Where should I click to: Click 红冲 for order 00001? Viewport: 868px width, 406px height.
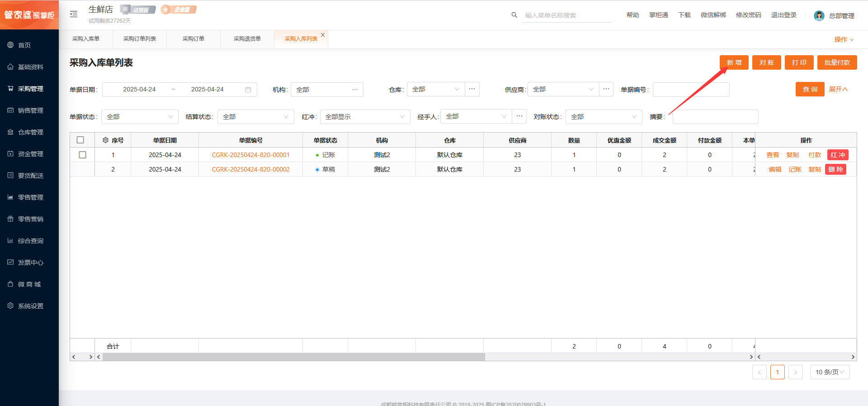pos(838,155)
